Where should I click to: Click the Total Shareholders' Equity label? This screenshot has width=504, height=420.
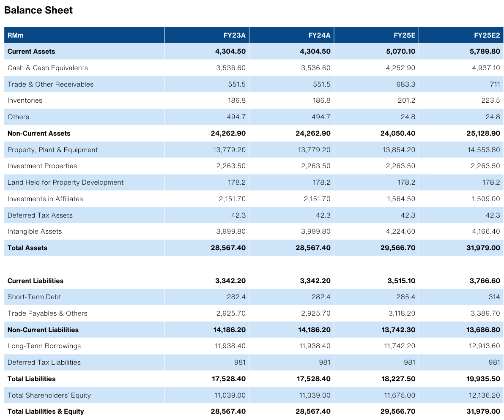(49, 395)
